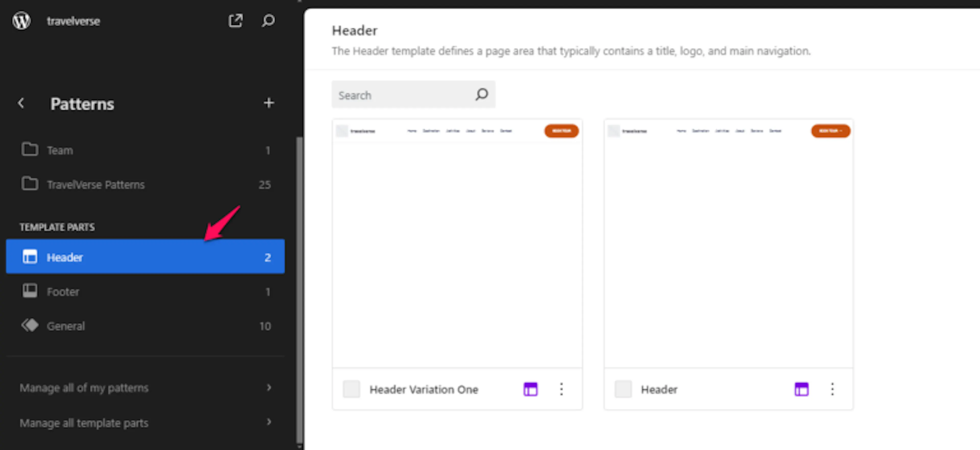Go back using Patterns back chevron
Image resolution: width=980 pixels, height=450 pixels.
pyautogui.click(x=21, y=103)
